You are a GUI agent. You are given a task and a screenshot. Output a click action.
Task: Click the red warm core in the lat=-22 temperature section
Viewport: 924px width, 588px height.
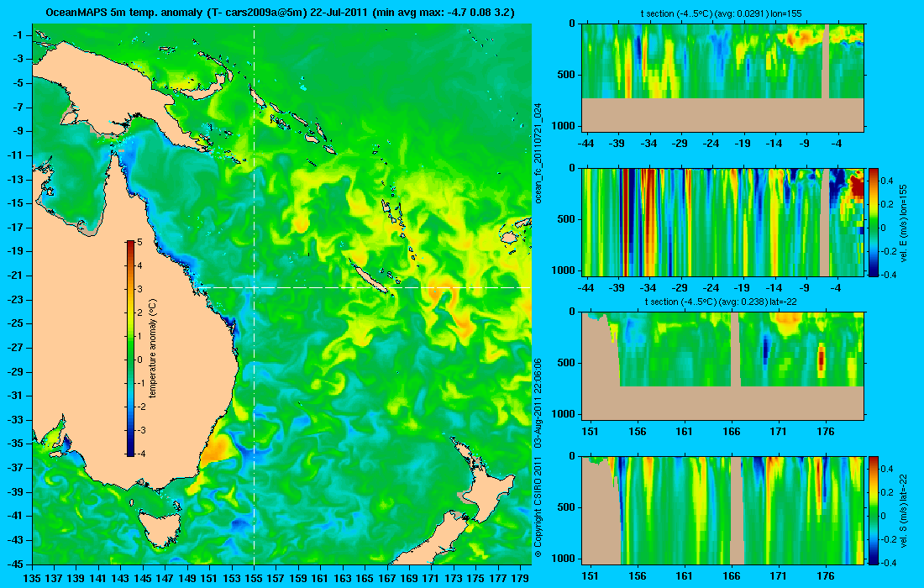point(821,358)
